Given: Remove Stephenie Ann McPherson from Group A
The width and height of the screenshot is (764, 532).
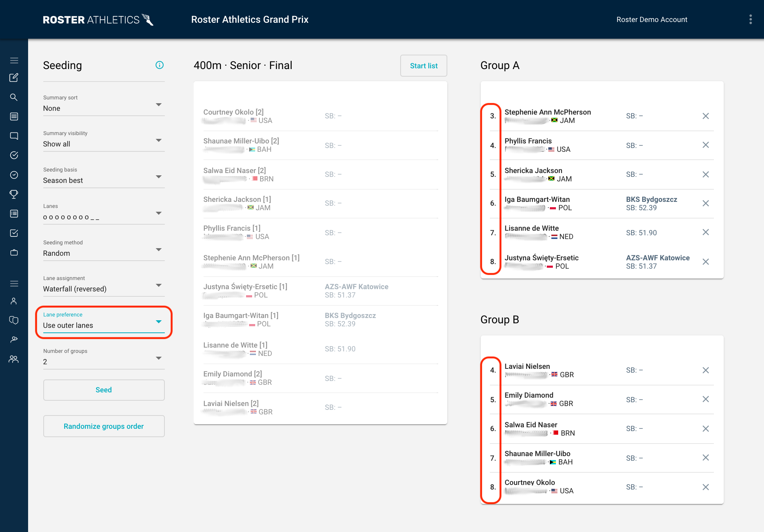Looking at the screenshot, I should point(706,116).
